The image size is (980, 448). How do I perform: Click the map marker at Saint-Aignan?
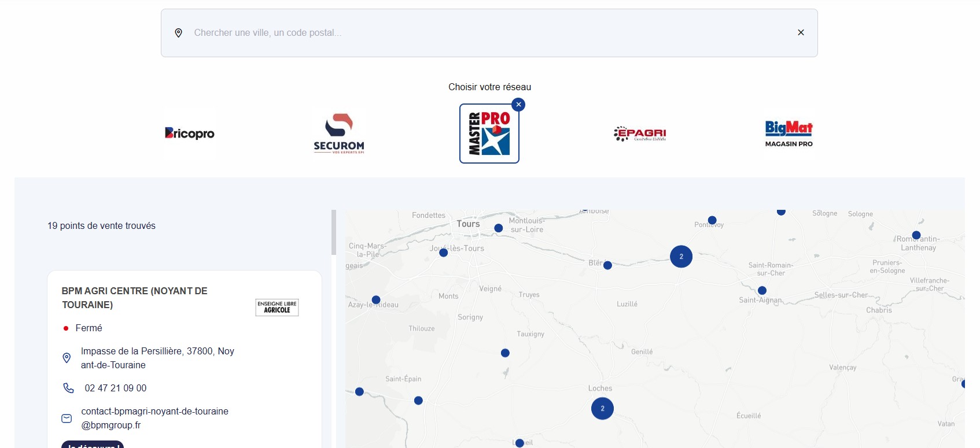[762, 291]
